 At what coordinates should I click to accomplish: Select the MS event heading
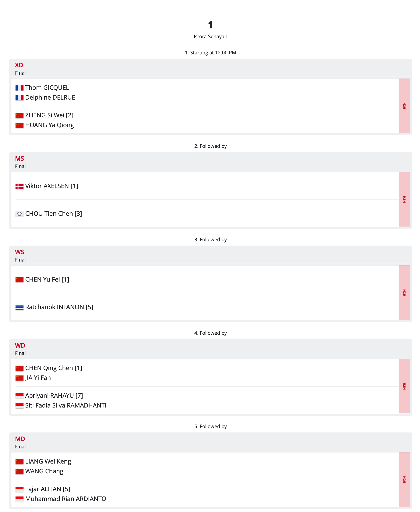[x=19, y=158]
